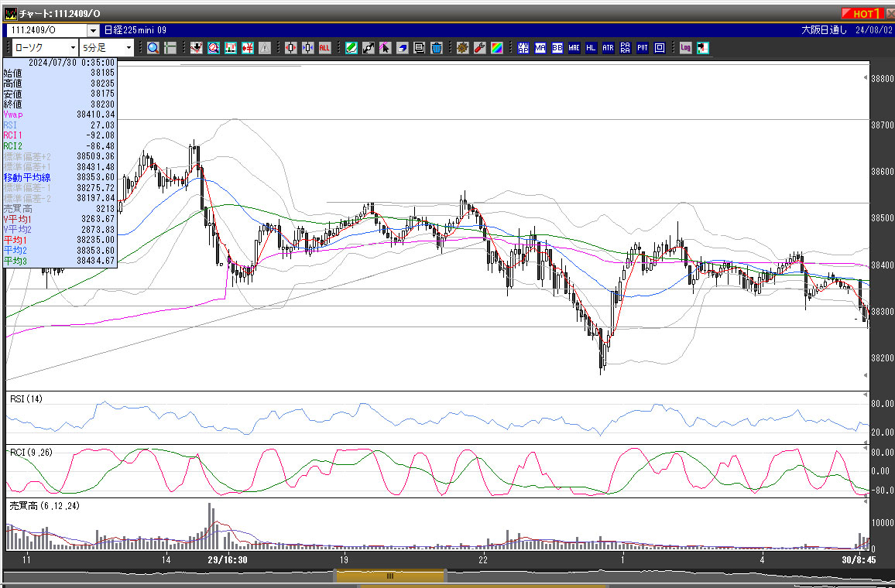Click the chart window title icon
The width and height of the screenshot is (895, 588).
click(x=10, y=13)
